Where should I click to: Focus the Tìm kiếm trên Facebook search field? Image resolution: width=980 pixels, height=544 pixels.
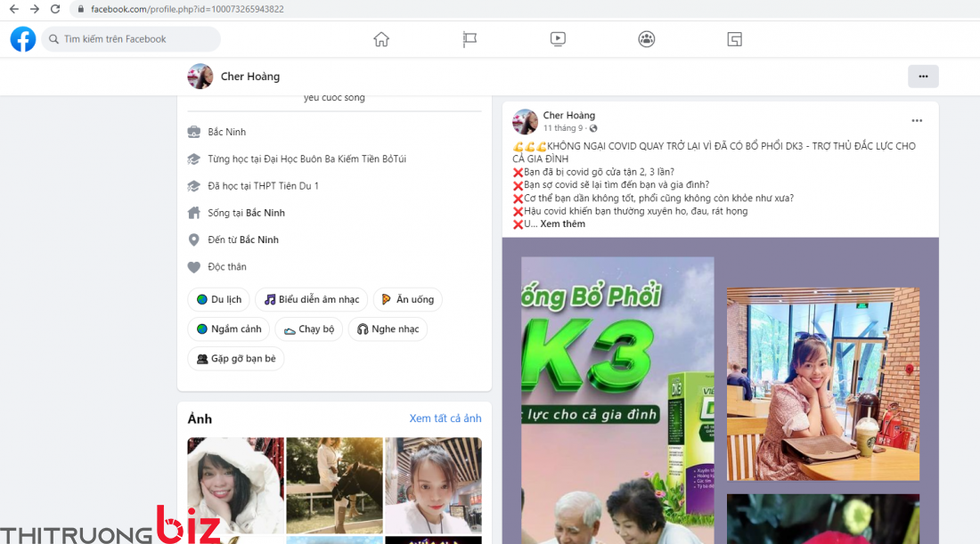131,39
